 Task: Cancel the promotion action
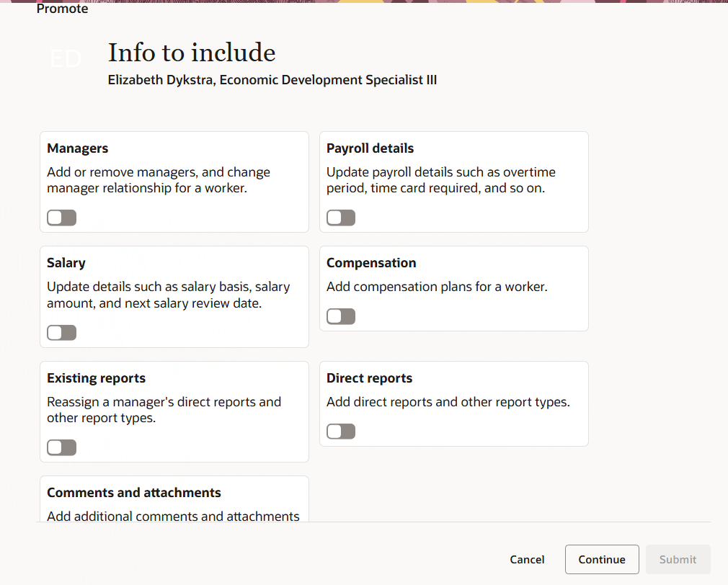(527, 559)
